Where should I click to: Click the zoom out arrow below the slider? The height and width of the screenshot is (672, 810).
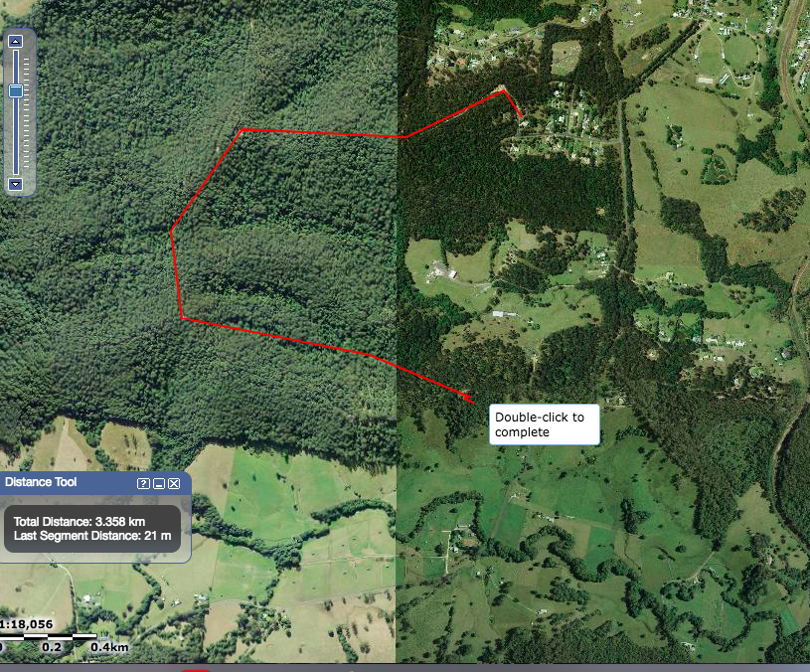pos(15,184)
